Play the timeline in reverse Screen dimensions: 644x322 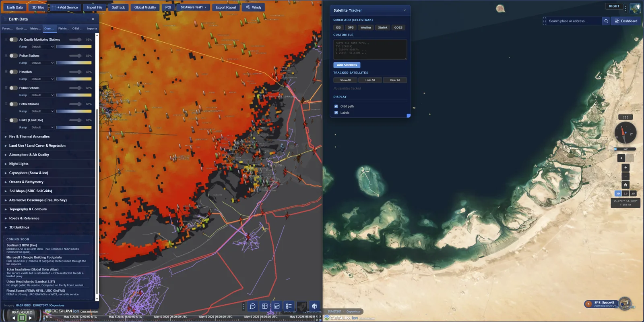pos(14,318)
